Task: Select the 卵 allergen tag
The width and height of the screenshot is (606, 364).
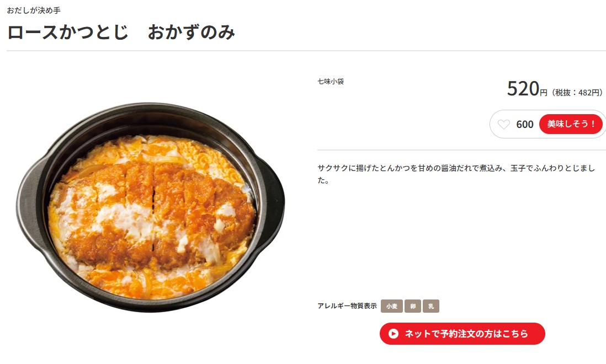Action: coord(413,306)
